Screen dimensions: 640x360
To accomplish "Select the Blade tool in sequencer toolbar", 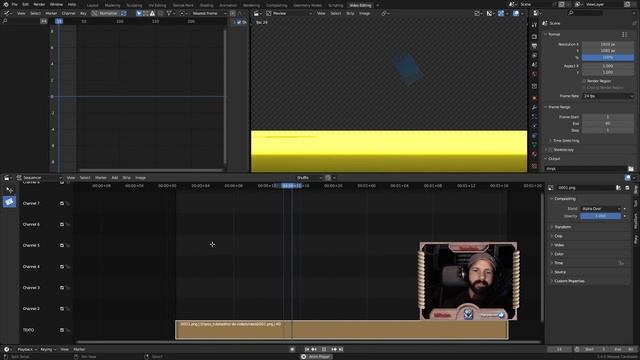I will (9, 201).
